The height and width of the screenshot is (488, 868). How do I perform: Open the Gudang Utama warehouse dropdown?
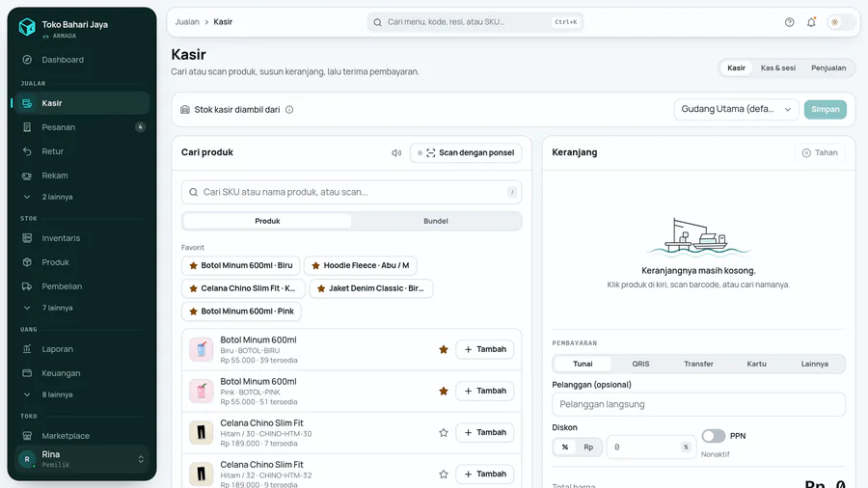point(736,110)
